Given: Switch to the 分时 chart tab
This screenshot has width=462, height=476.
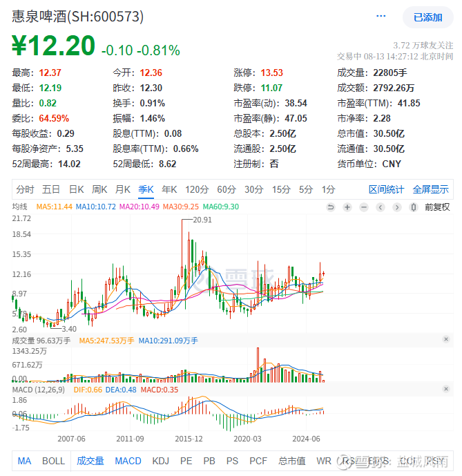Looking at the screenshot, I should click(25, 189).
